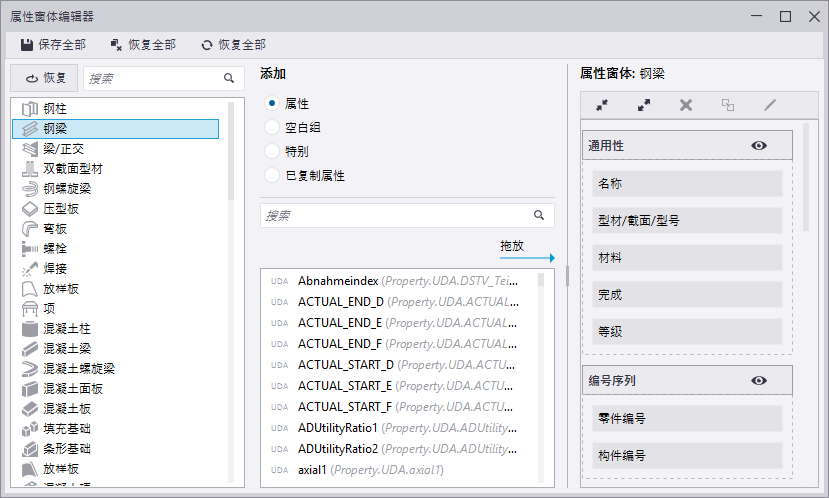Select 混凝土梁 in the object list

(x=115, y=349)
